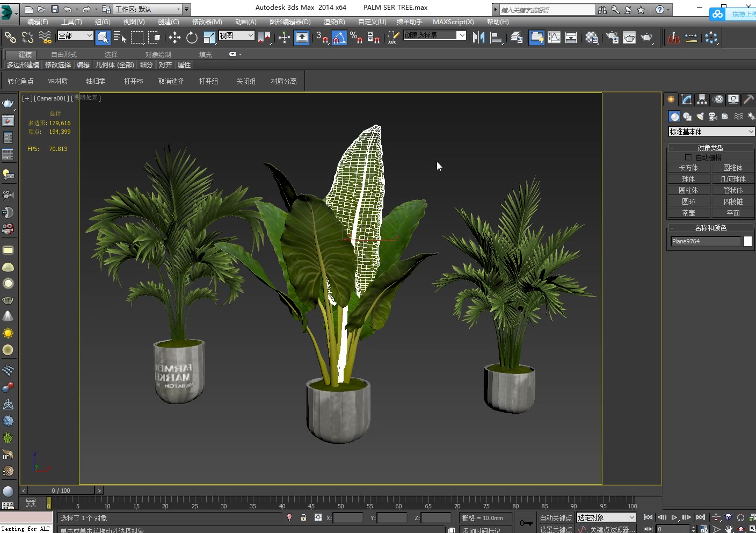Switch to the Hierarchy command panel tab
The height and width of the screenshot is (533, 756).
702,99
